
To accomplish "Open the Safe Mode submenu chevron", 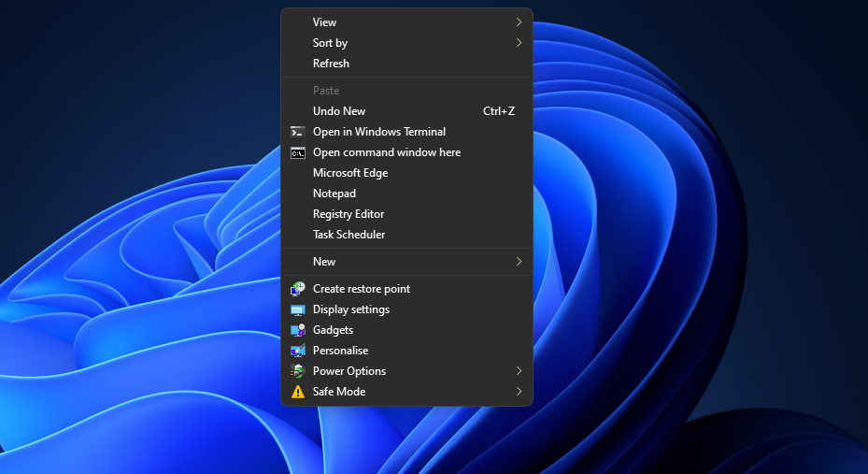I will pyautogui.click(x=519, y=392).
